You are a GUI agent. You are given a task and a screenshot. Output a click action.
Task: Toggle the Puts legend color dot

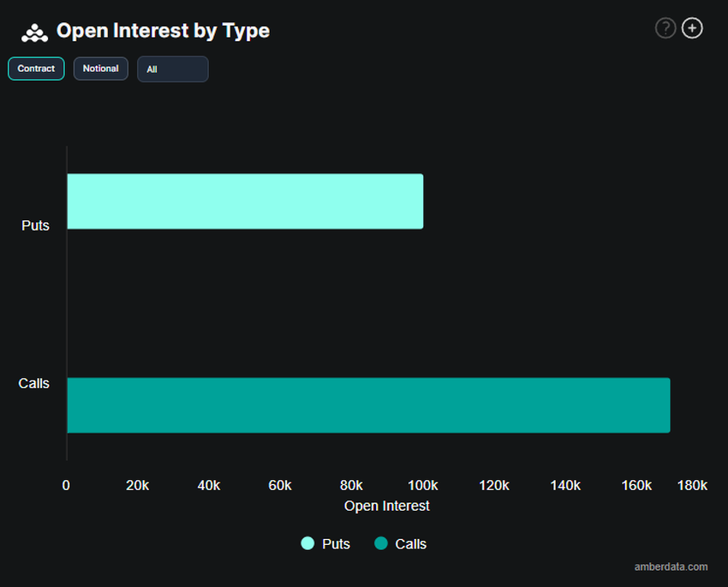(307, 543)
